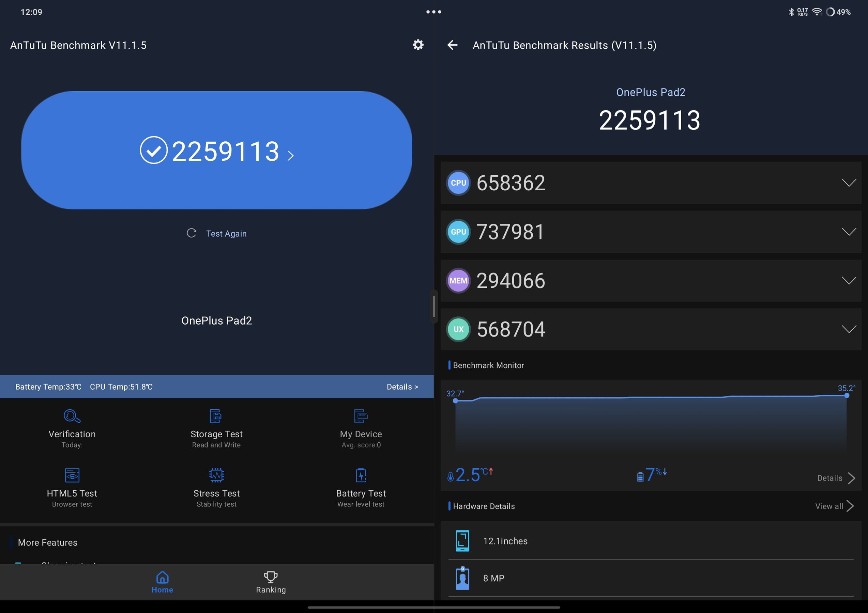
Task: Tap the split-screen divider handle
Action: (x=433, y=306)
